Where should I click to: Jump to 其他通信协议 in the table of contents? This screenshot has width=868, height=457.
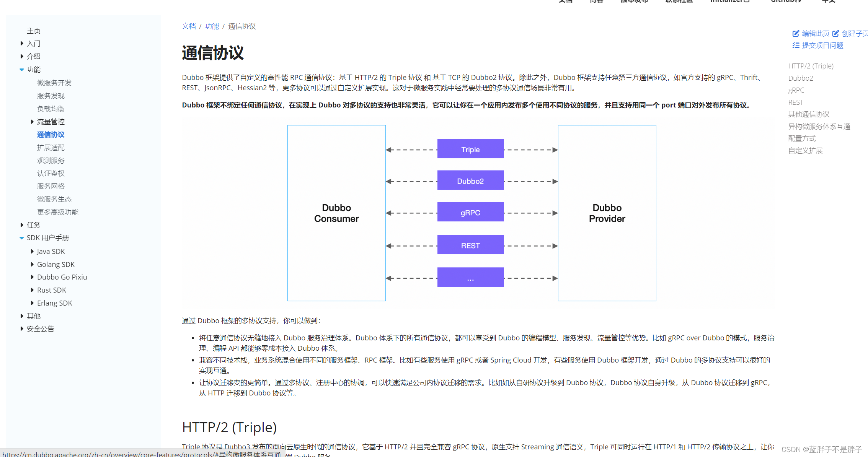(809, 114)
